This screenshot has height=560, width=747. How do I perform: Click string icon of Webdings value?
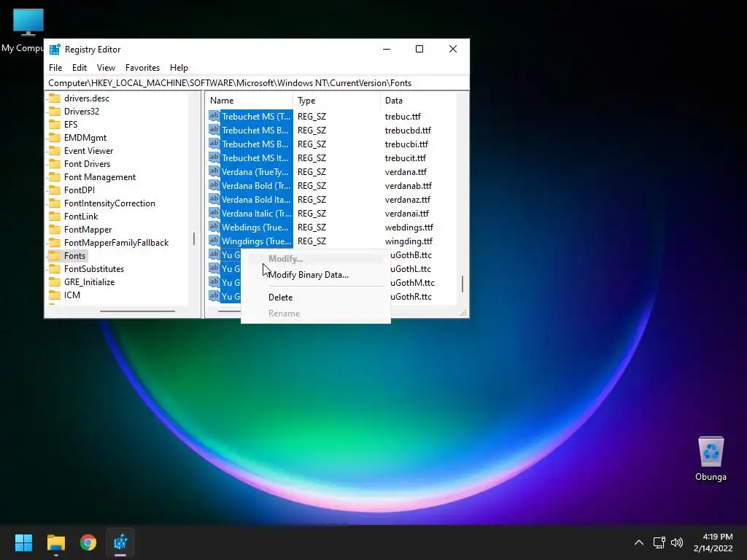coord(214,227)
